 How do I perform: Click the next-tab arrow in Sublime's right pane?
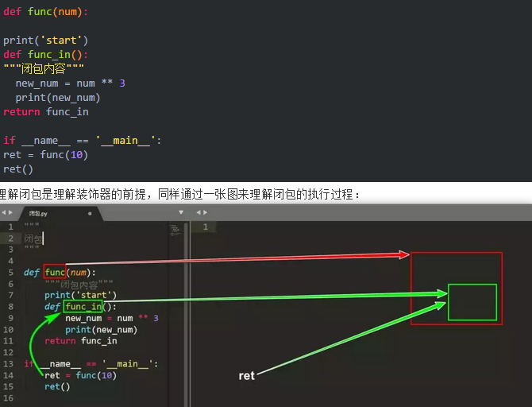(205, 212)
